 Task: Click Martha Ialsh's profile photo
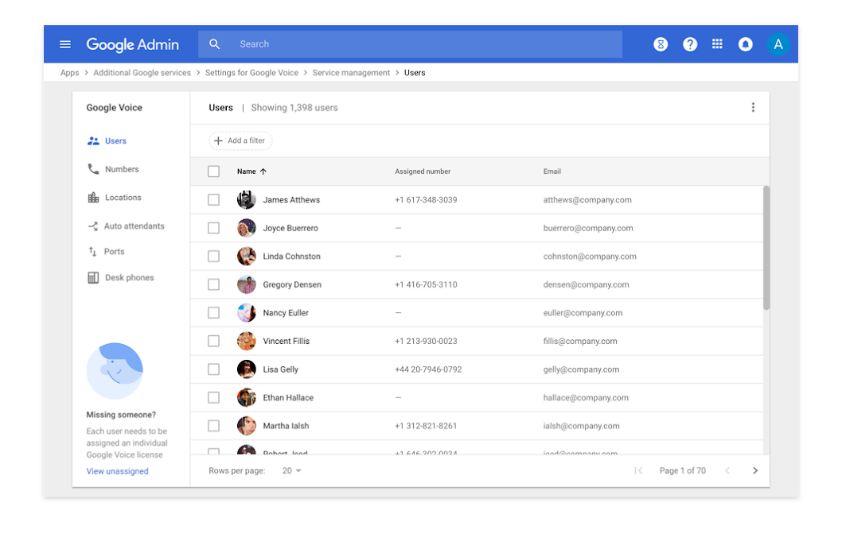[246, 426]
